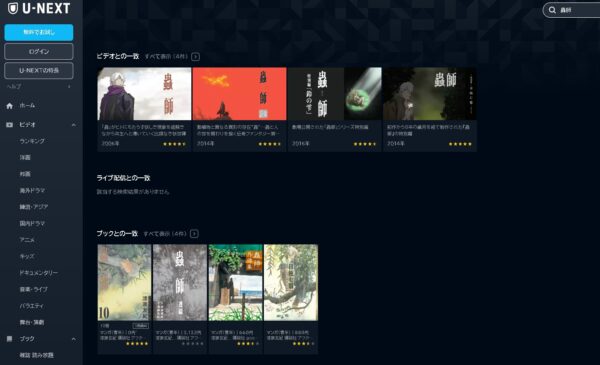Viewport: 600px width, 365px height.
Task: Click star rating of the red-background video
Action: coord(270,144)
